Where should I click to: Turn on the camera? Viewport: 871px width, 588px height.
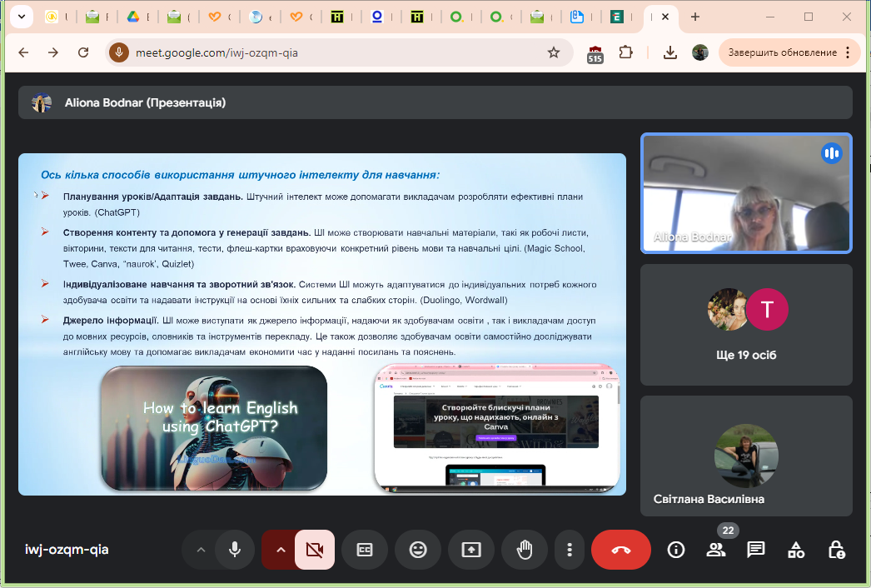pyautogui.click(x=314, y=550)
